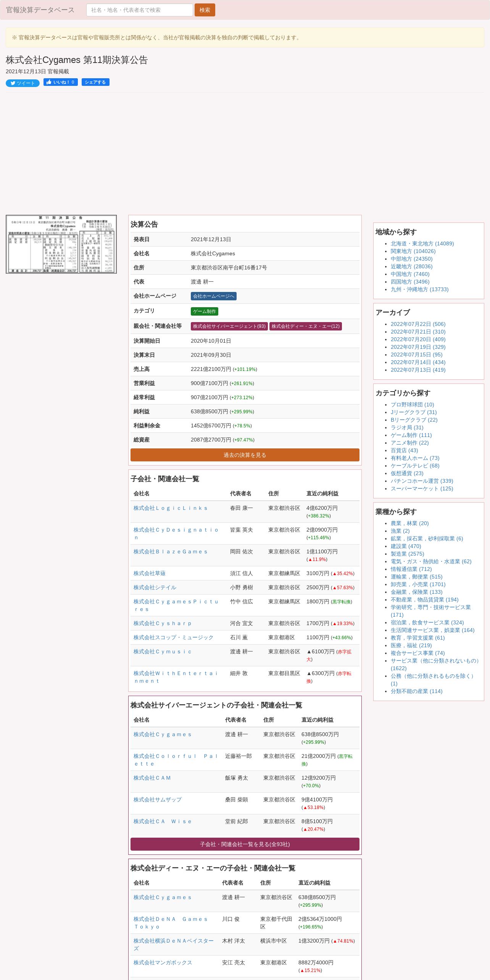The height and width of the screenshot is (980, 490).
Task: Open subsidiary 株式会社Cymusic link
Action: [x=163, y=652]
